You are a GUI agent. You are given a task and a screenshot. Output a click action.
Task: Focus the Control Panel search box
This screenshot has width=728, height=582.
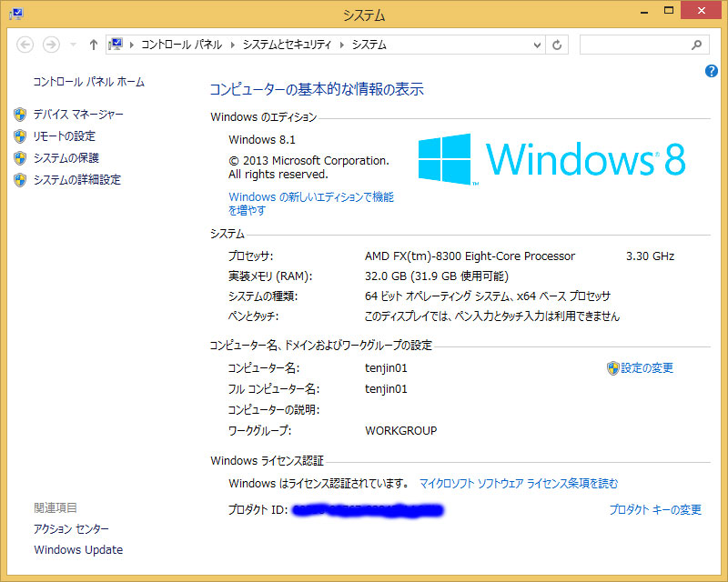point(644,45)
